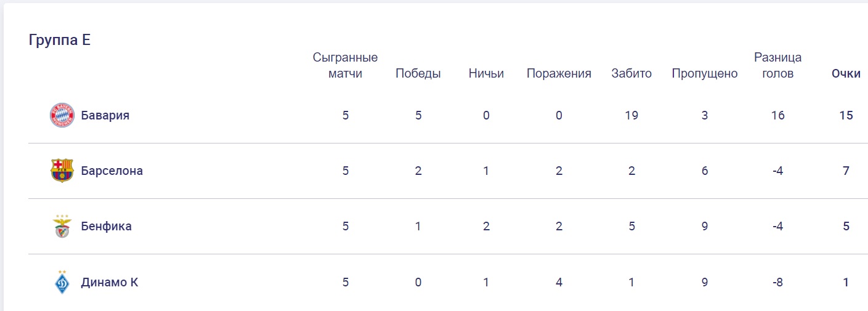Click the Победы column header
Viewport: 868px width, 311px height.
coord(418,74)
